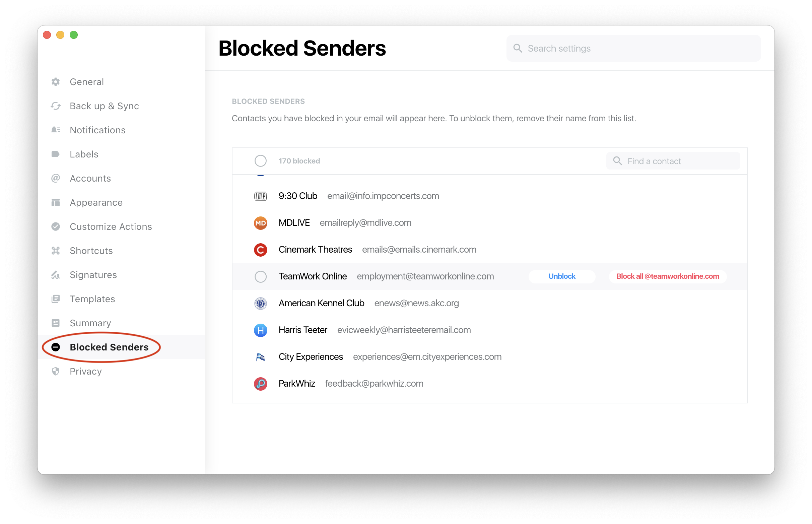Viewport: 812px width, 524px height.
Task: Click Block all @teamworkonline.com
Action: [x=668, y=276]
